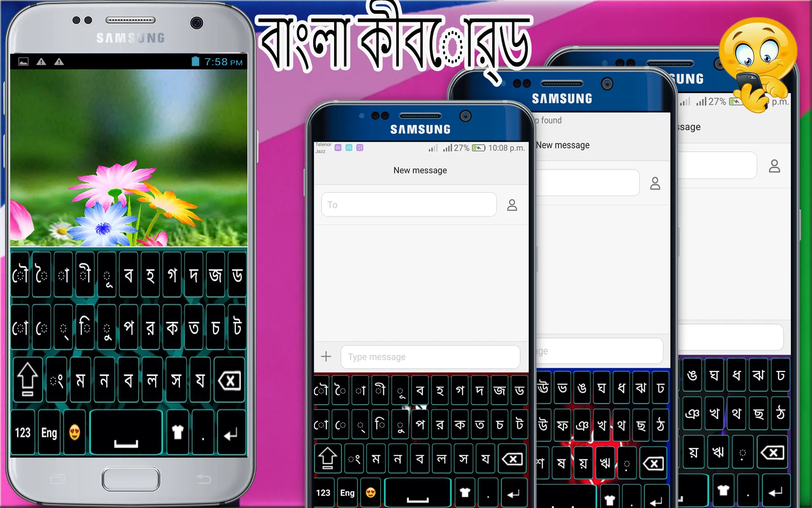Viewport: 812px width, 508px height.
Task: Expand the attachment '+' menu
Action: 326,356
